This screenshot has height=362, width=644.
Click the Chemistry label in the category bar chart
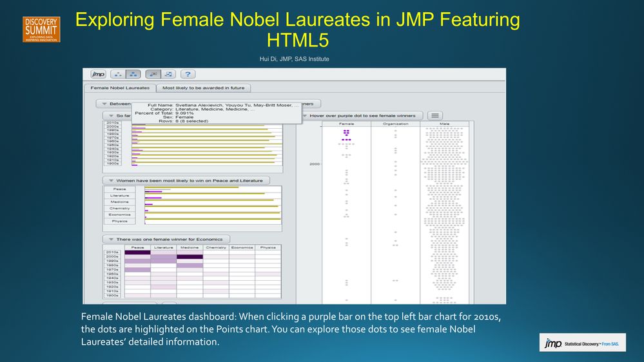[x=119, y=209]
